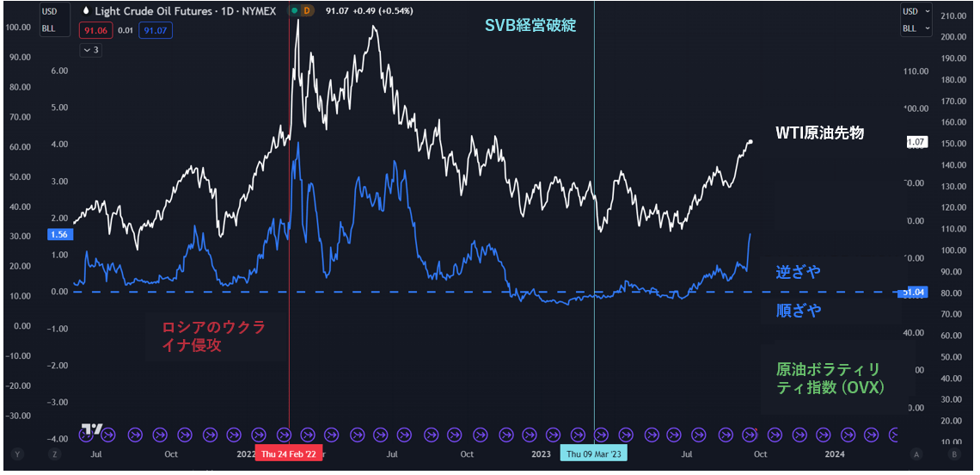The width and height of the screenshot is (980, 475).
Task: Click the Y button in the bottom-left corner
Action: pyautogui.click(x=17, y=453)
